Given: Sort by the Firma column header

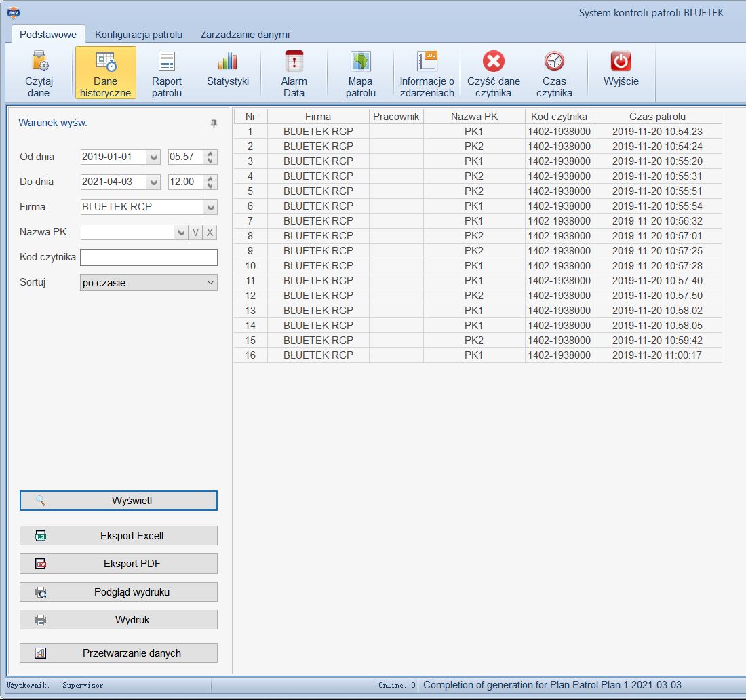Looking at the screenshot, I should click(318, 117).
